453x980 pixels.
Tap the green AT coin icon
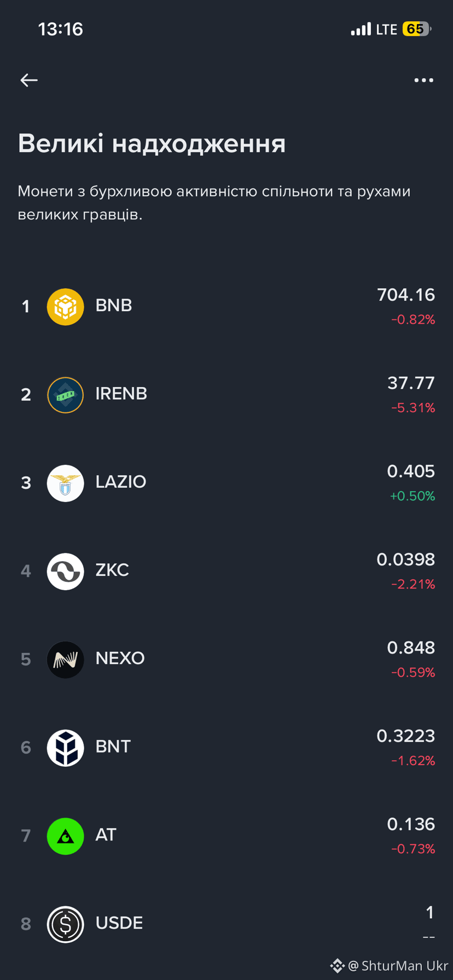click(x=65, y=836)
